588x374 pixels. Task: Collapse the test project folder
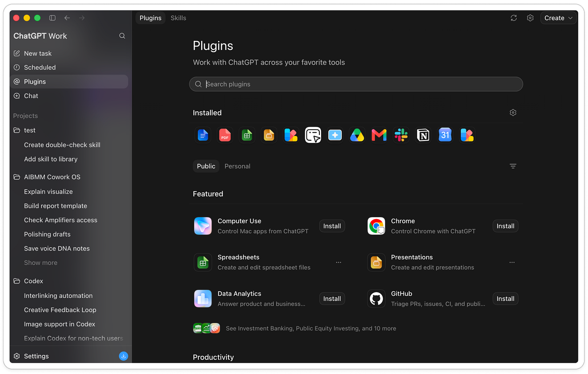(17, 130)
